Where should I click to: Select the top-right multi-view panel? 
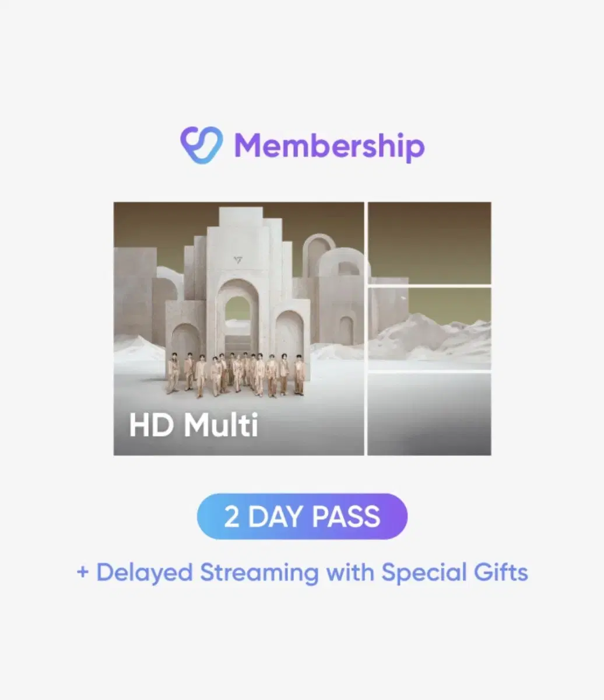click(430, 243)
